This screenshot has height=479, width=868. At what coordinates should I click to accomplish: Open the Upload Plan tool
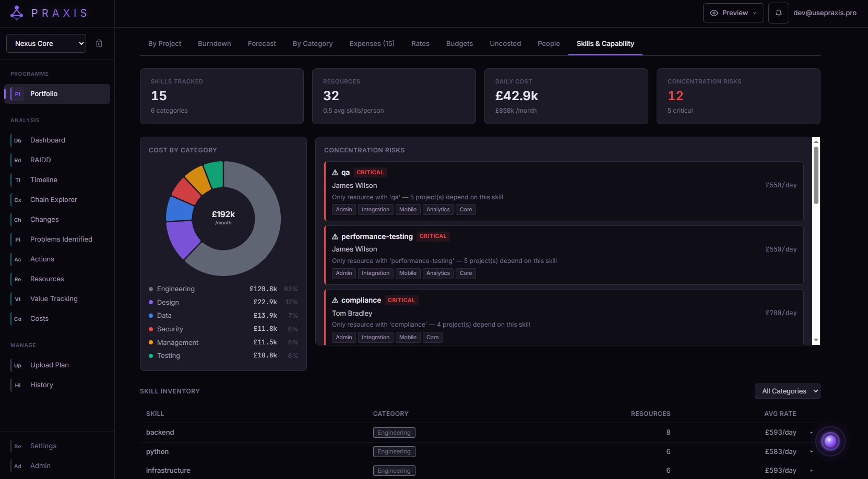click(49, 365)
